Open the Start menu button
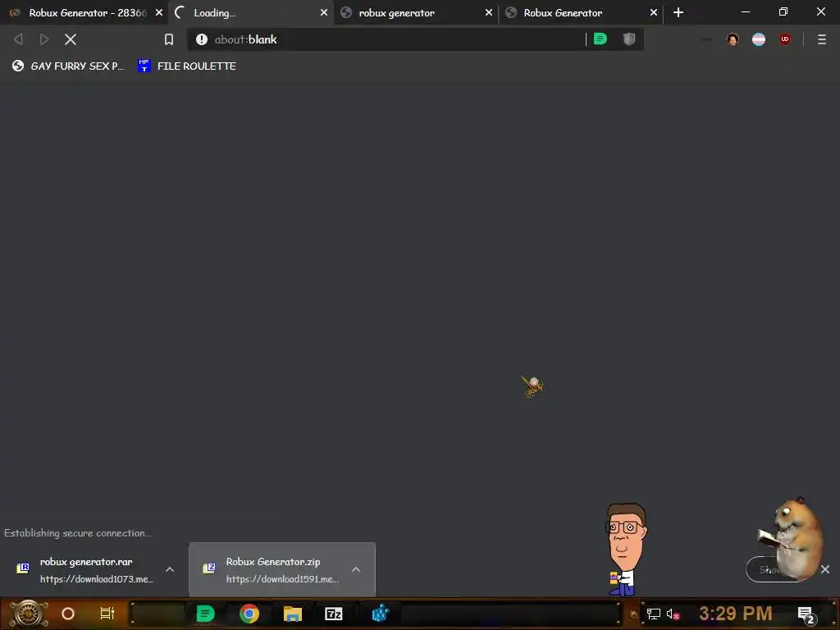Viewport: 840px width, 630px height. (x=29, y=614)
